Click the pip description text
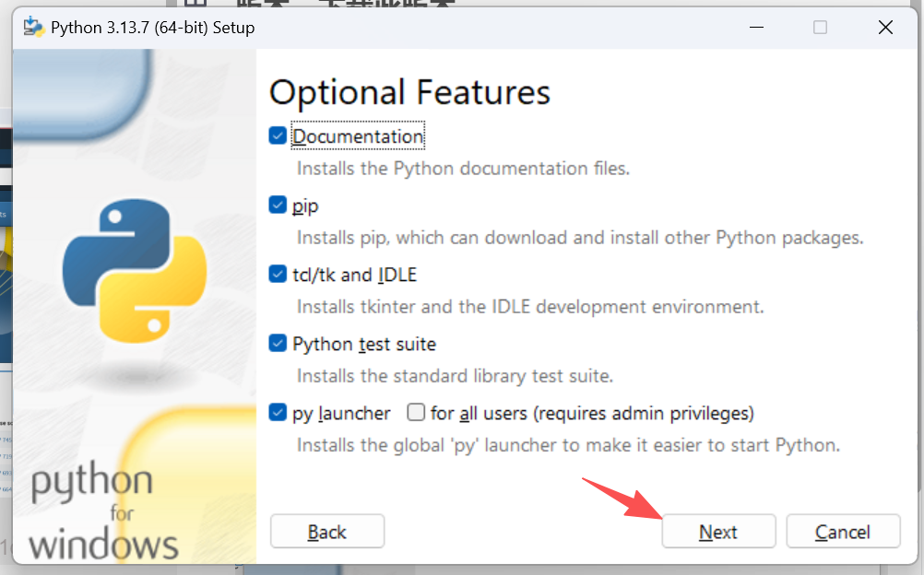 point(580,238)
